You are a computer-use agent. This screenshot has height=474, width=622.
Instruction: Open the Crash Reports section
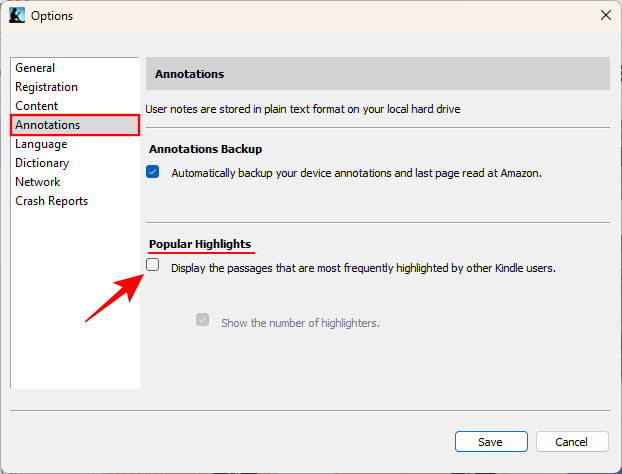[x=51, y=201]
